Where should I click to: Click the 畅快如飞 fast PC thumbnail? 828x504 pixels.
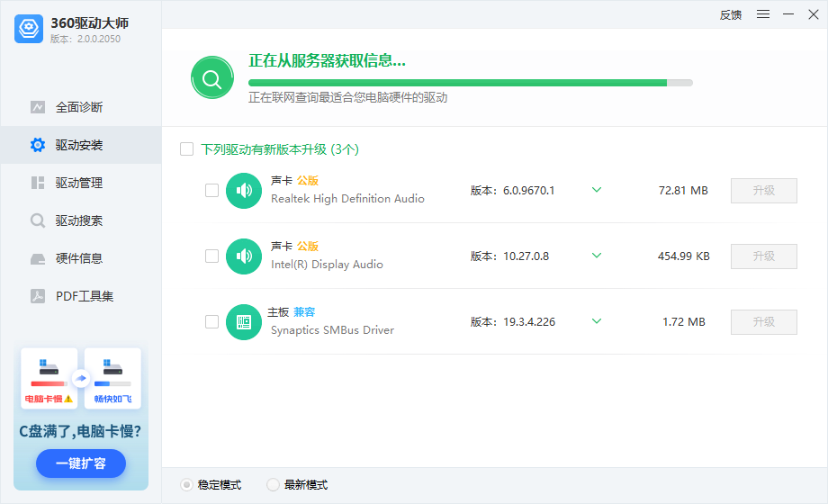[x=112, y=378]
